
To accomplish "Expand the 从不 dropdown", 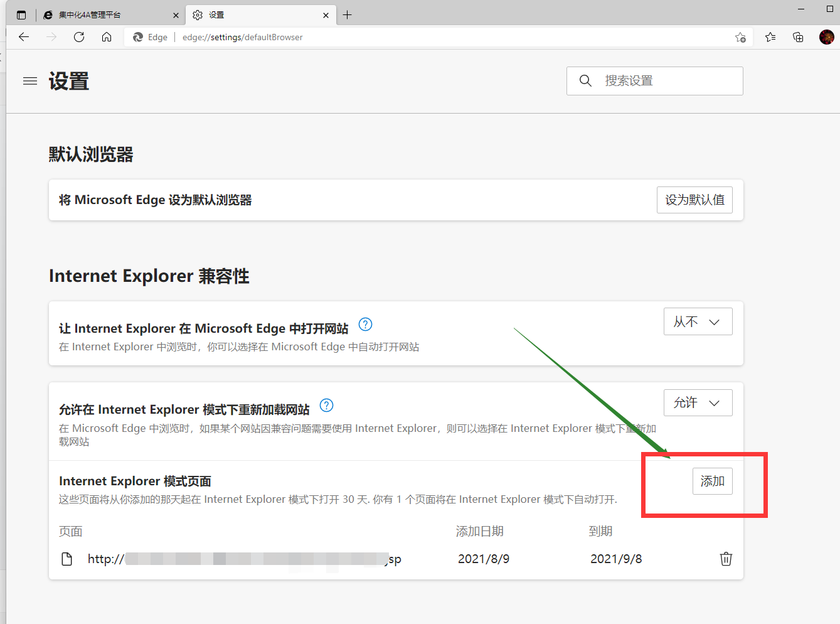I will (x=698, y=321).
